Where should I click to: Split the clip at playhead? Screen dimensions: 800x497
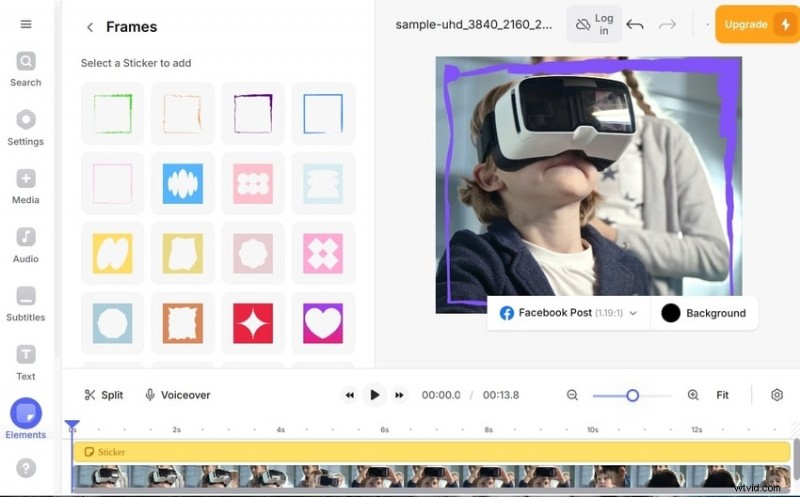click(x=104, y=395)
